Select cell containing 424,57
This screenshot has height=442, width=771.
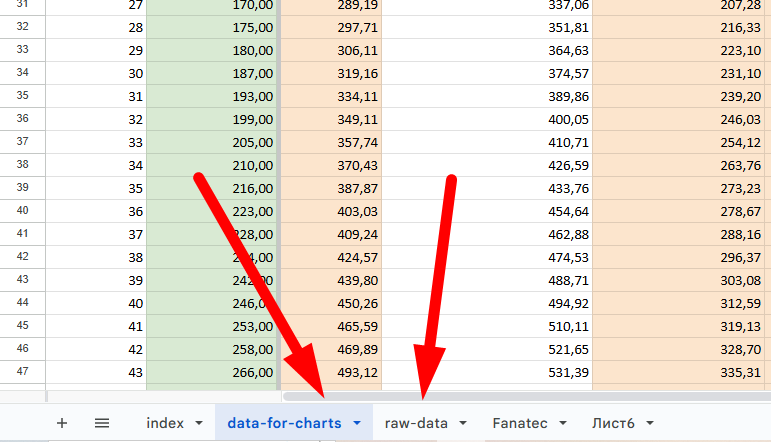point(331,257)
